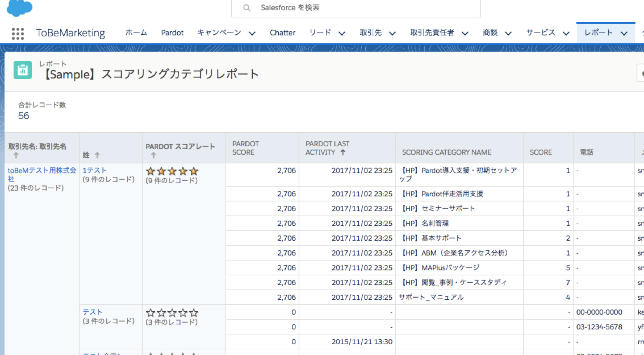Screen dimensions: 644x355
Task: Open the 1テスト contact link
Action: [x=94, y=170]
